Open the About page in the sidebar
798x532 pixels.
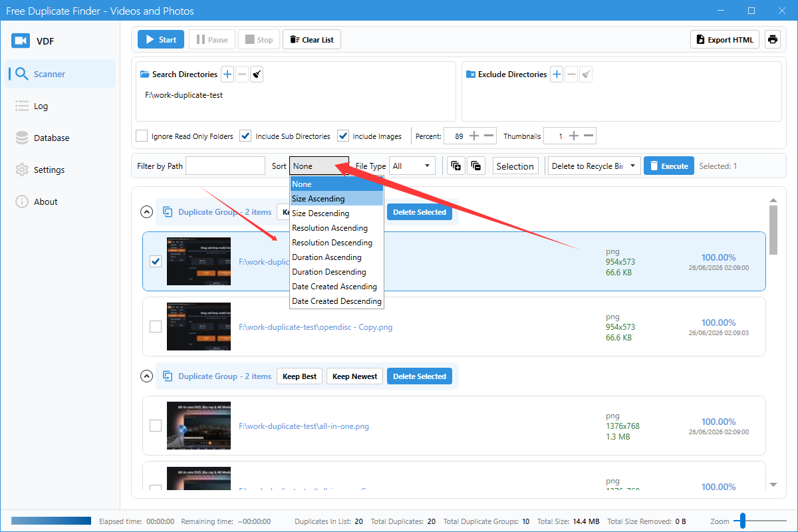(x=61, y=201)
